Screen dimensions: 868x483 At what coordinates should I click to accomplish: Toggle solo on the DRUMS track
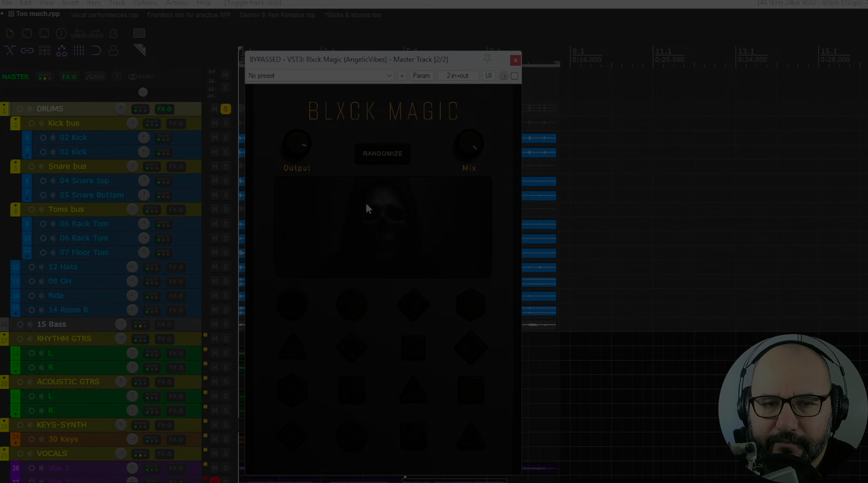click(x=225, y=109)
